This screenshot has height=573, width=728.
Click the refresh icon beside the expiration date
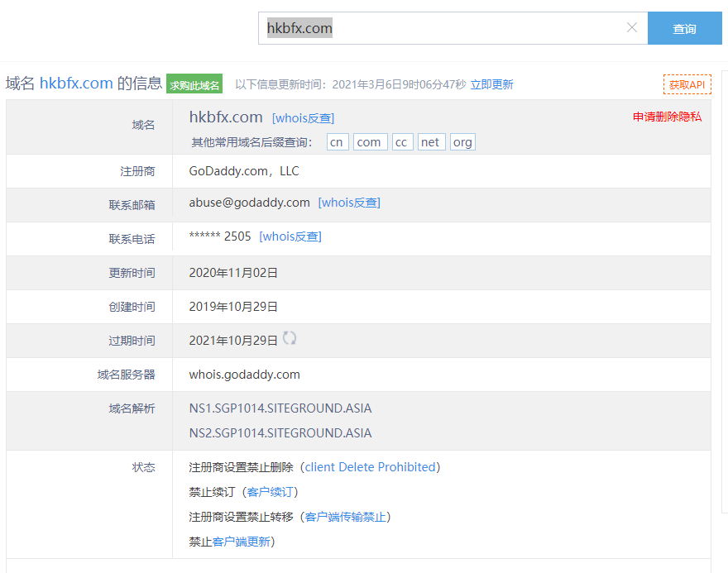(290, 338)
